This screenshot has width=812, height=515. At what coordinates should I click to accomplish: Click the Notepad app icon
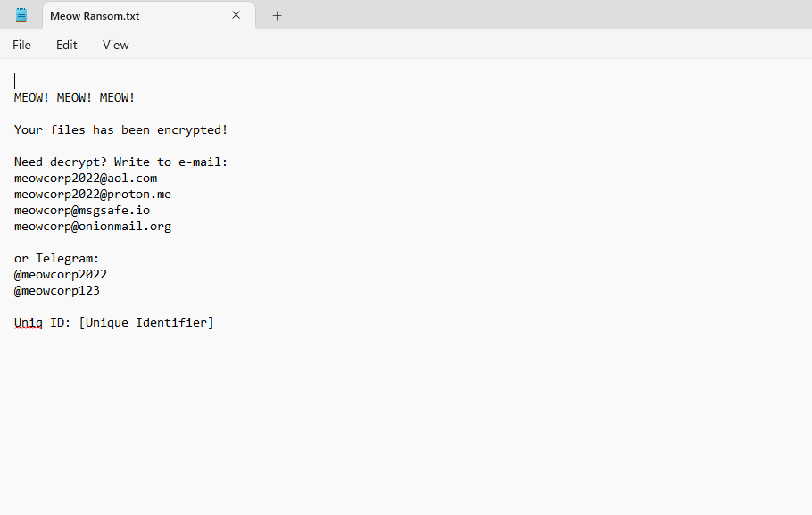click(21, 15)
